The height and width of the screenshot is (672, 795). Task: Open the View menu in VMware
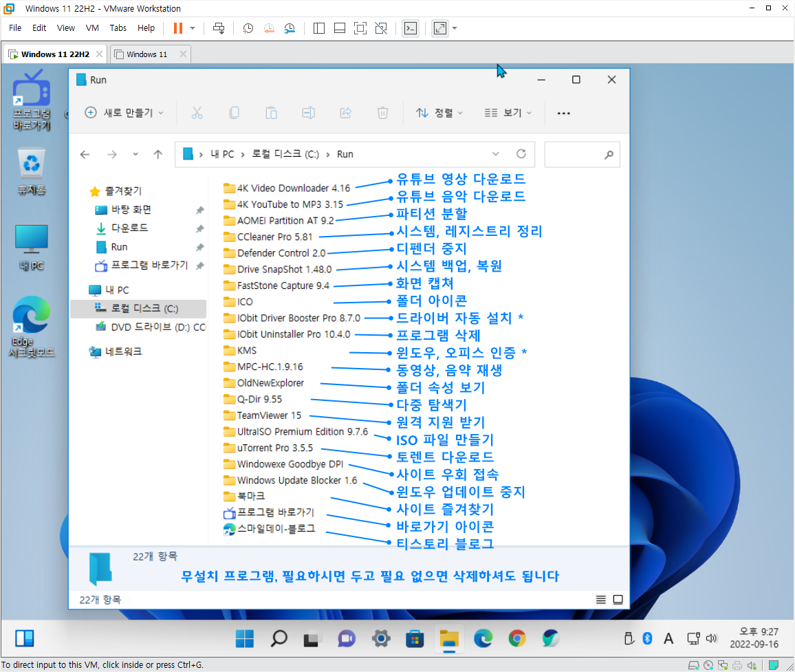click(66, 28)
